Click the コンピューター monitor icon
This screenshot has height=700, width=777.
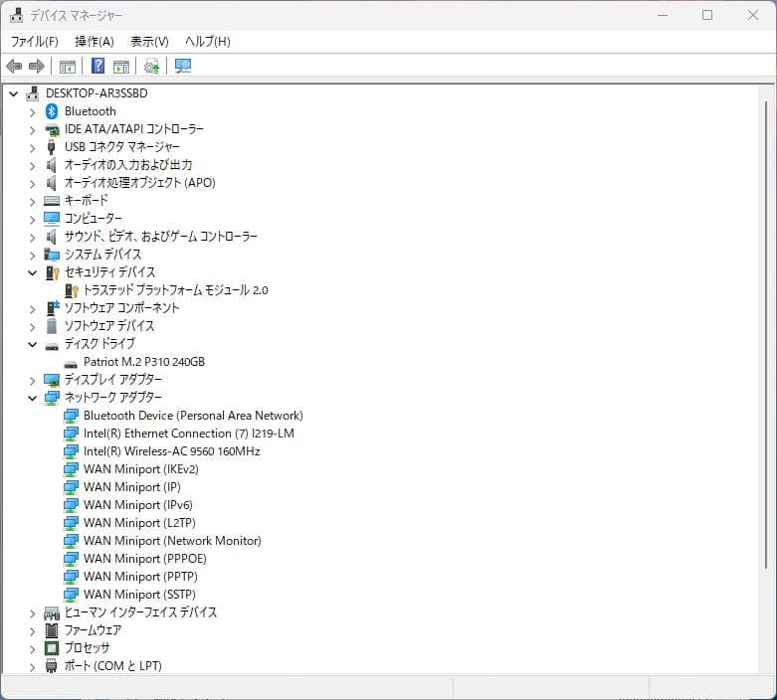52,219
